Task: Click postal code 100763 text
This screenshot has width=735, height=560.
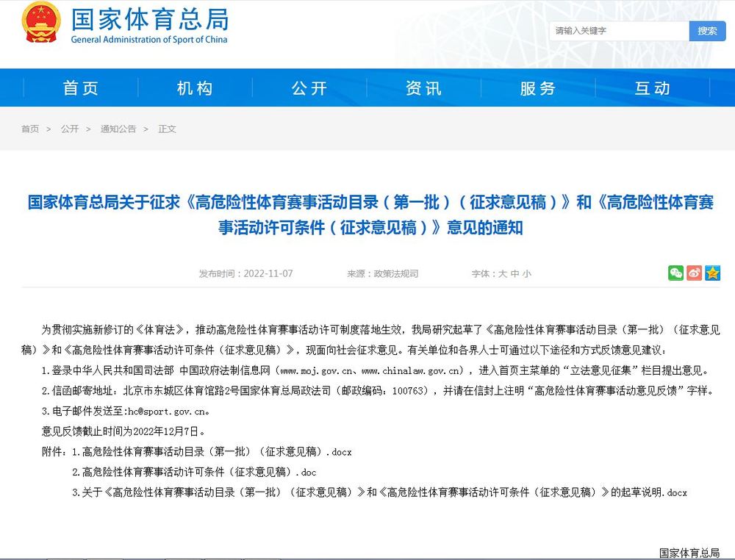Action: (x=408, y=391)
